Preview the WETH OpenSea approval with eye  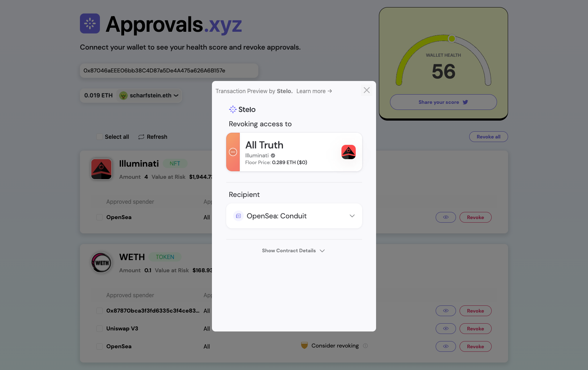coord(446,346)
